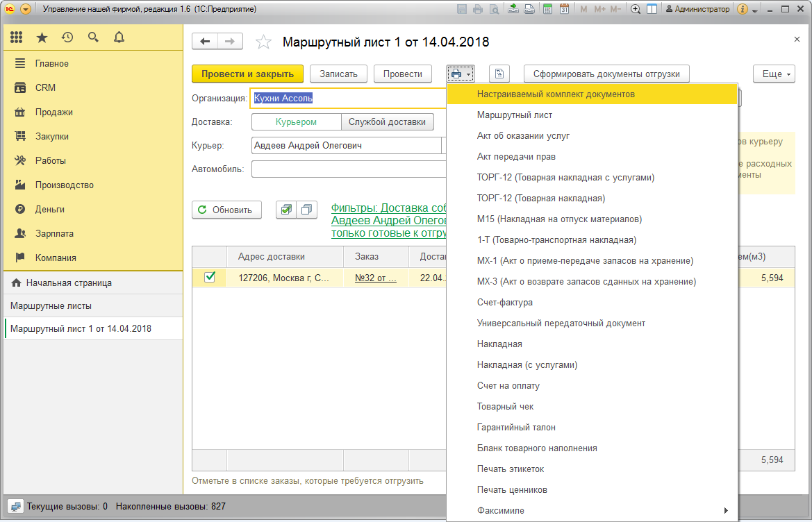Choose Универсальный передаточный документ
Viewport: 812px width, 522px height.
(x=592, y=323)
